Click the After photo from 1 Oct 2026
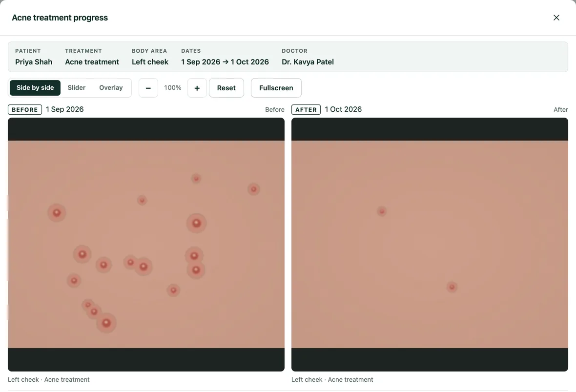Screen dimensions: 576x392 (430, 244)
